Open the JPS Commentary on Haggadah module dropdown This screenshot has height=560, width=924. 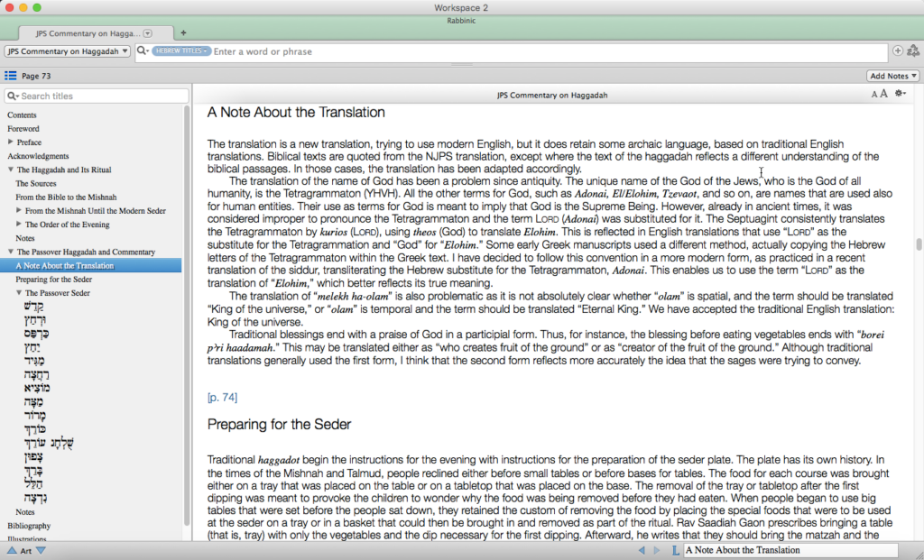pyautogui.click(x=67, y=51)
